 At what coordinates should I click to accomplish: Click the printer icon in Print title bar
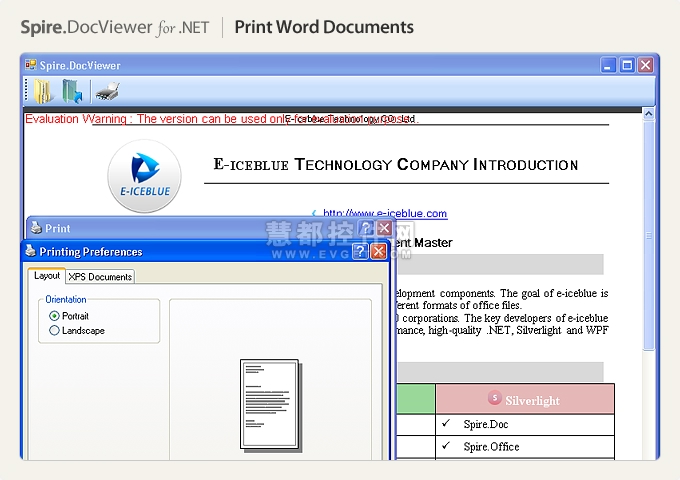(x=36, y=228)
